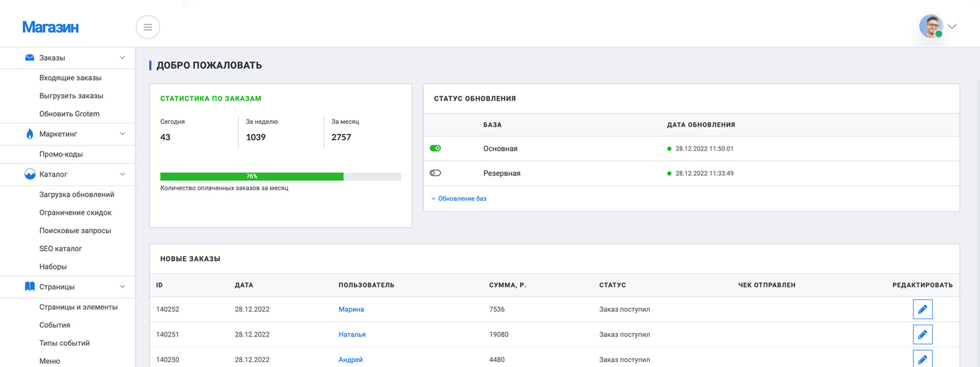Open editor for order 140250
The height and width of the screenshot is (367, 980).
922,358
